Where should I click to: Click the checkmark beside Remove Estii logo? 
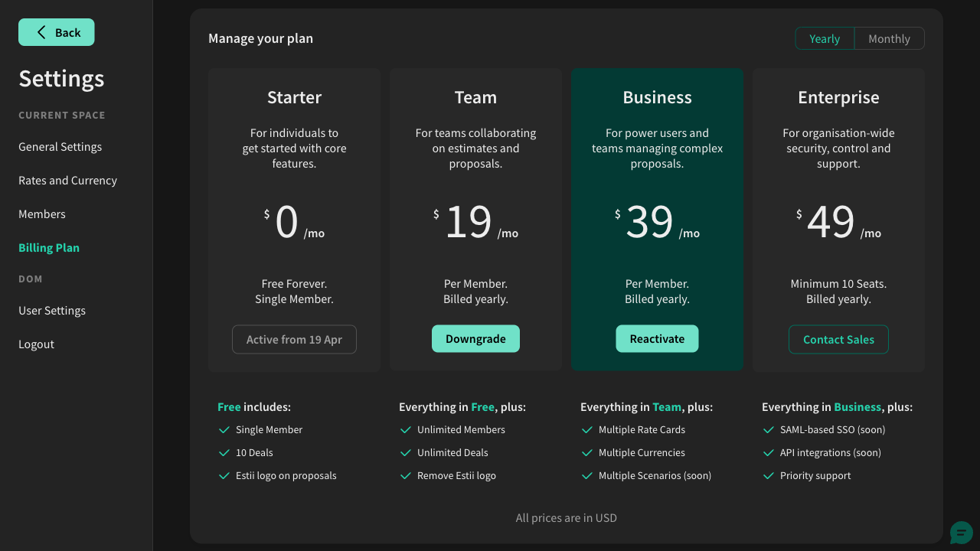[406, 476]
